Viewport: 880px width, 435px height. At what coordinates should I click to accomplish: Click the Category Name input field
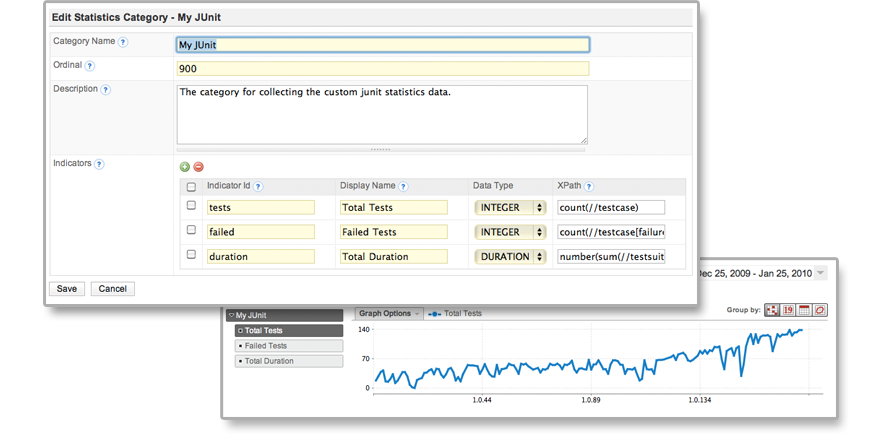point(383,45)
